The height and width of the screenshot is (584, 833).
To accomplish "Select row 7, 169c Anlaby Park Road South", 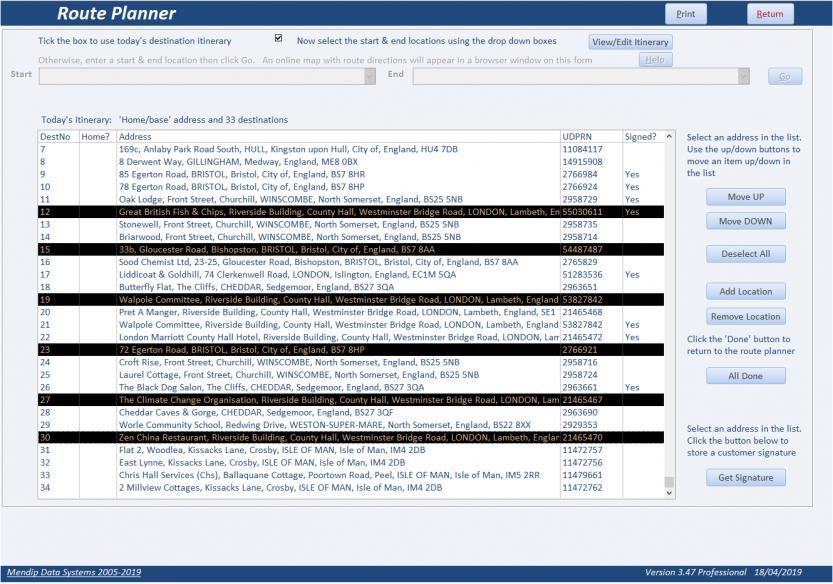I will (x=351, y=149).
